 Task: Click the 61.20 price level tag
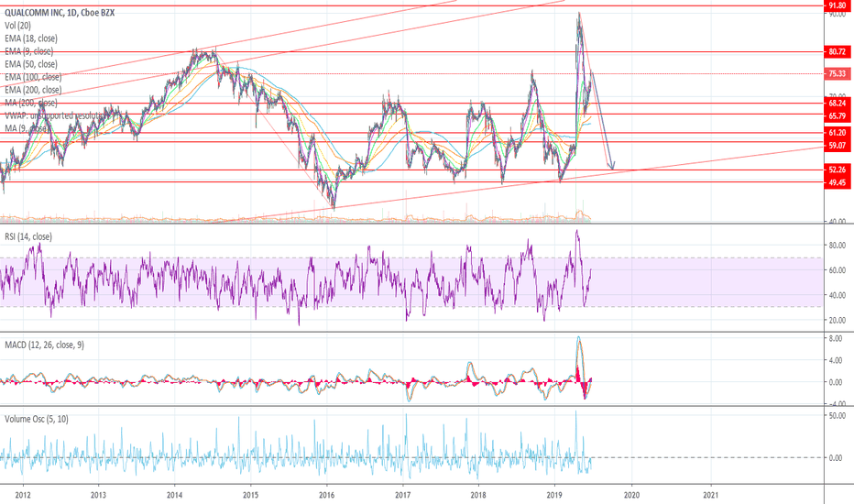[x=838, y=133]
